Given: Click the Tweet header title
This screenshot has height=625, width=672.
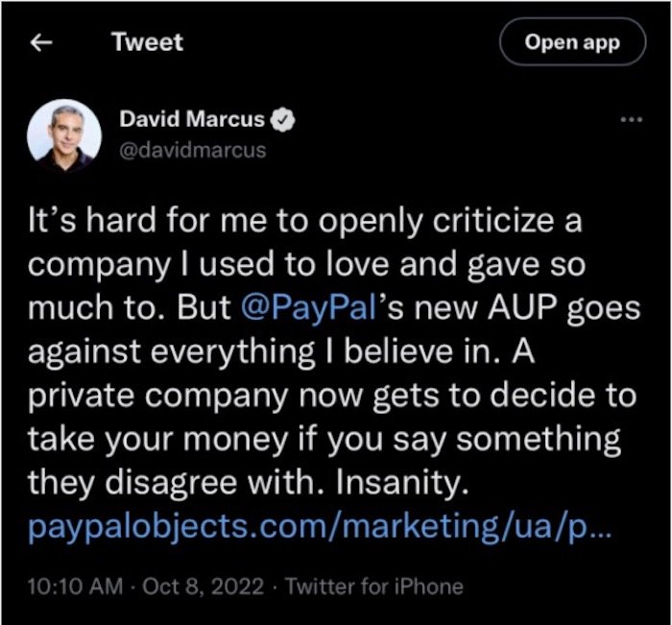Looking at the screenshot, I should (146, 42).
